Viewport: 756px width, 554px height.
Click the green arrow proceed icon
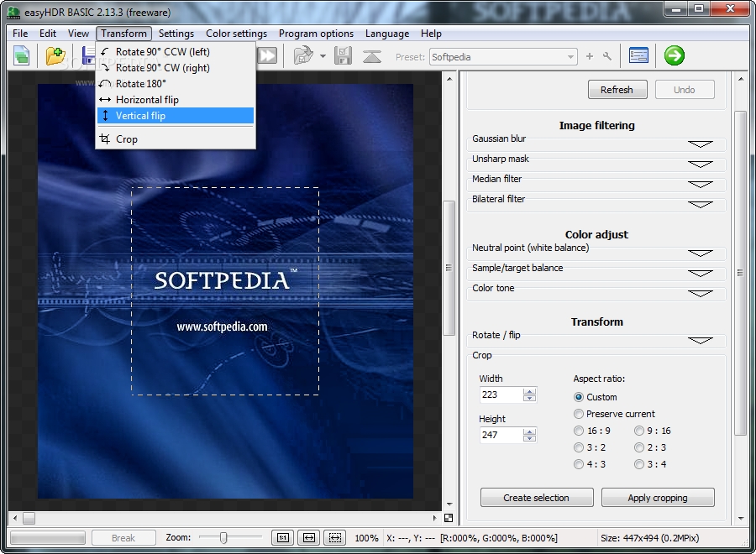tap(674, 55)
